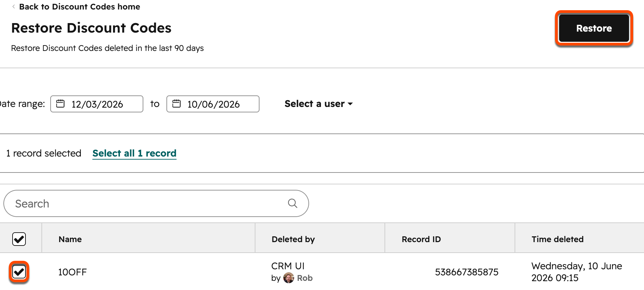Viewport: 644px width, 290px height.
Task: Click Rob's avatar picture
Action: click(289, 278)
